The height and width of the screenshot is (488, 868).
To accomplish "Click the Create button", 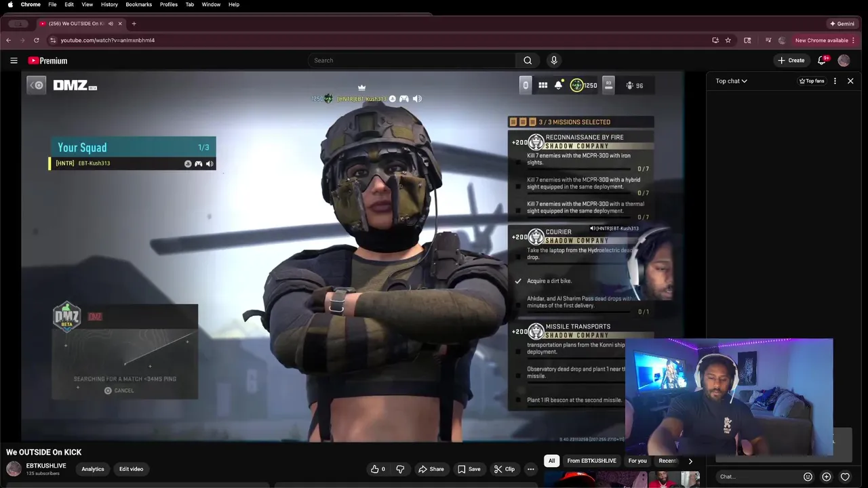I will click(791, 60).
